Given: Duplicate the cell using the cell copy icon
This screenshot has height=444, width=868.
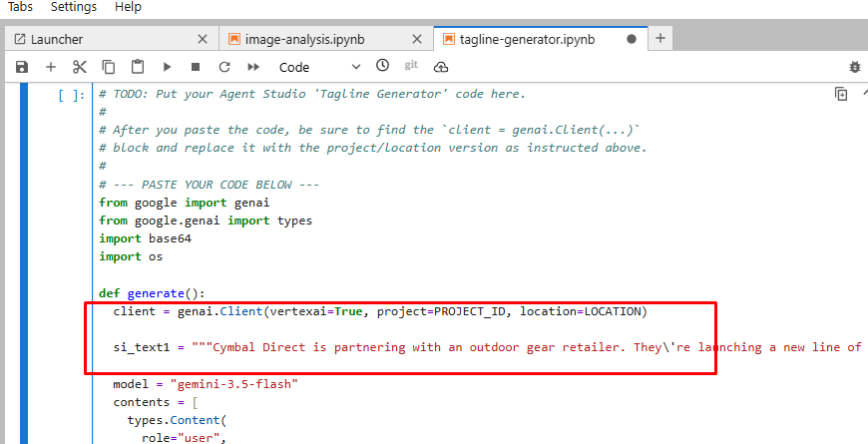Looking at the screenshot, I should [x=841, y=94].
